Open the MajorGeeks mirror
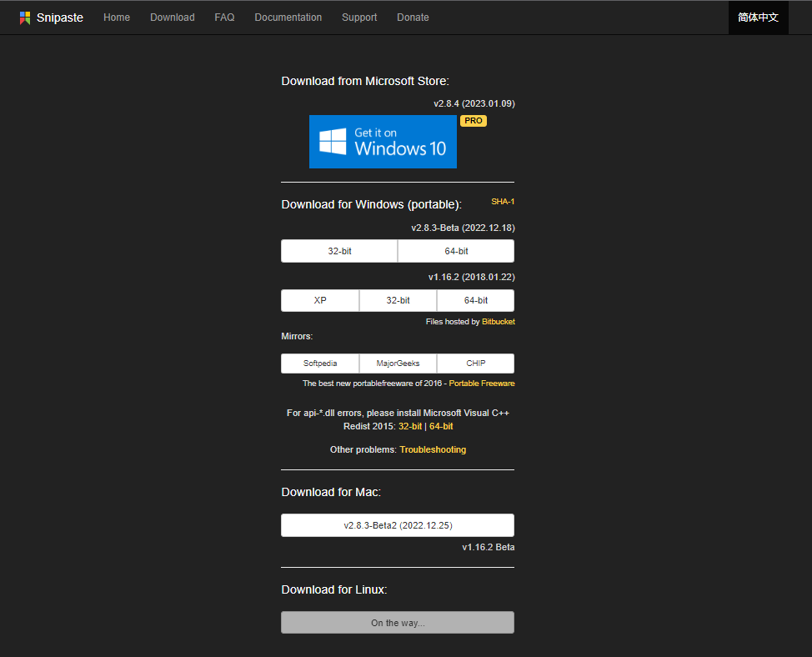 click(398, 364)
